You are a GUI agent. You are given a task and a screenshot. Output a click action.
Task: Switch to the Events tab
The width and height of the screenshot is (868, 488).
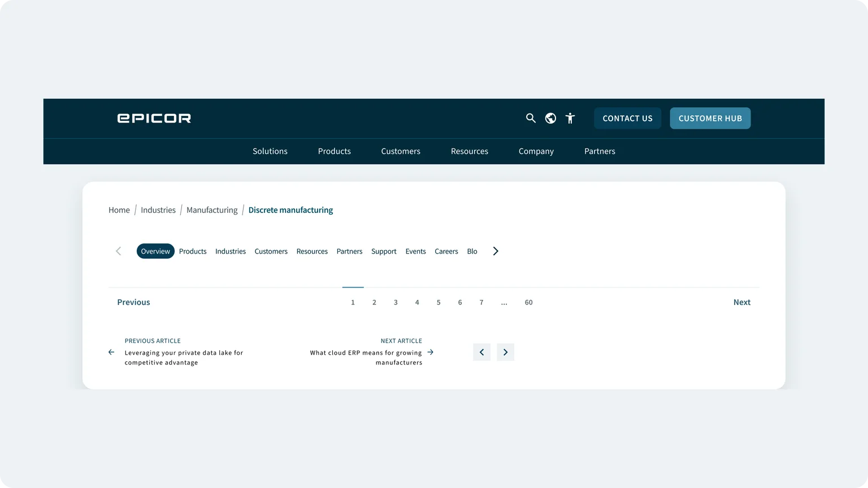416,251
